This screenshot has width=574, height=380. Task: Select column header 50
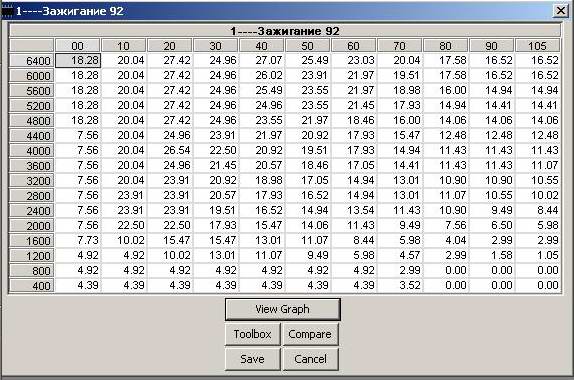point(308,46)
